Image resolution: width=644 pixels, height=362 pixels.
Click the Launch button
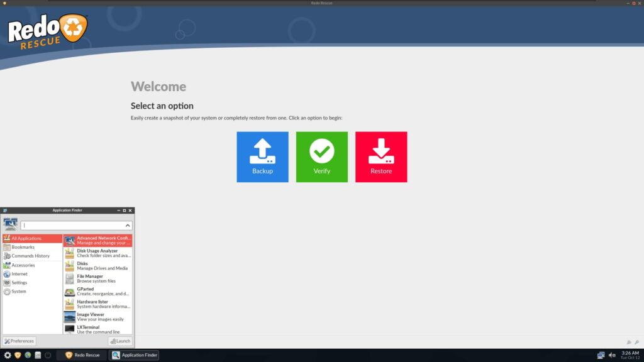click(120, 341)
